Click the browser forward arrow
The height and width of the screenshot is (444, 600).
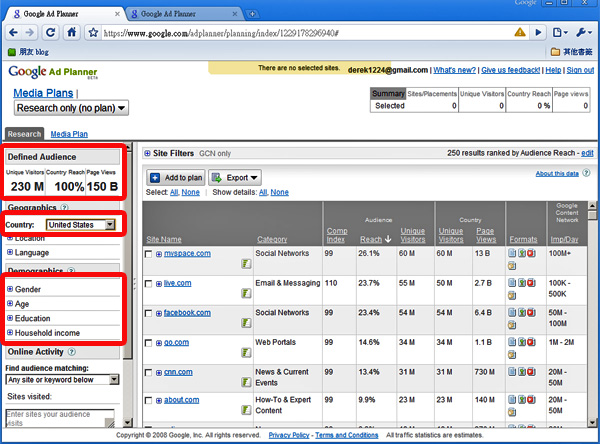click(x=29, y=33)
